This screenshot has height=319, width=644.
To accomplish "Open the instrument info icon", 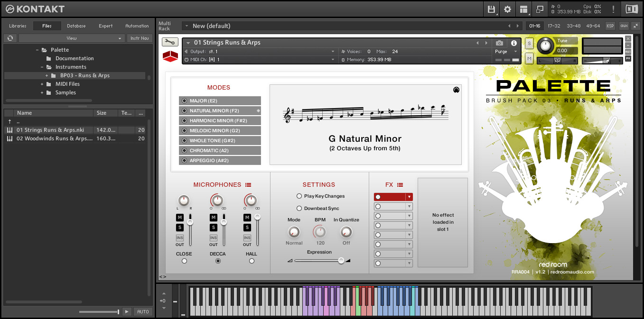I will pos(513,43).
